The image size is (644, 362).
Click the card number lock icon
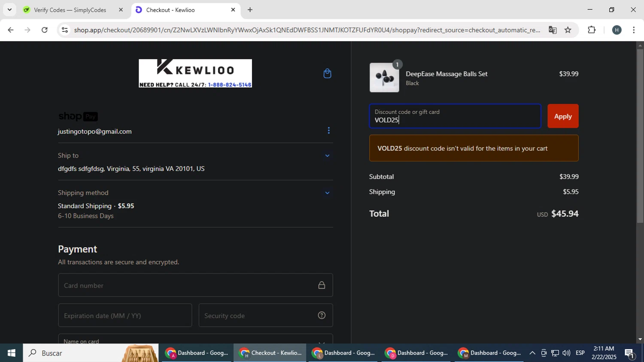(322, 285)
